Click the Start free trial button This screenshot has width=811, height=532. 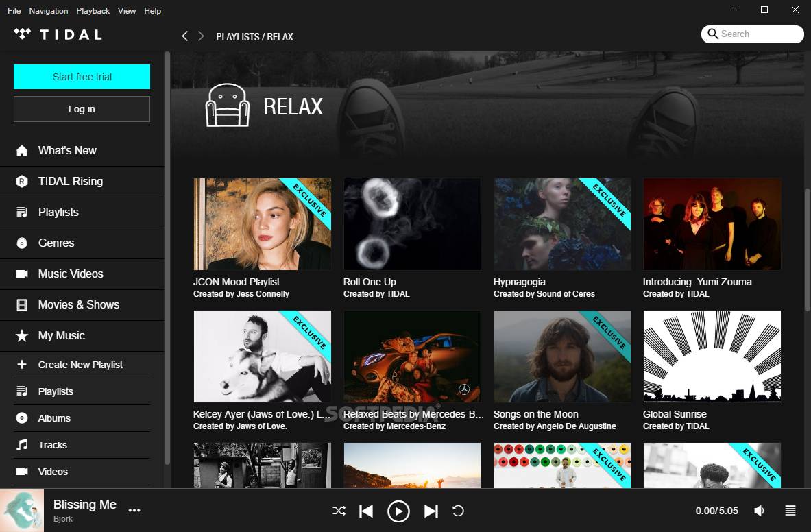82,77
